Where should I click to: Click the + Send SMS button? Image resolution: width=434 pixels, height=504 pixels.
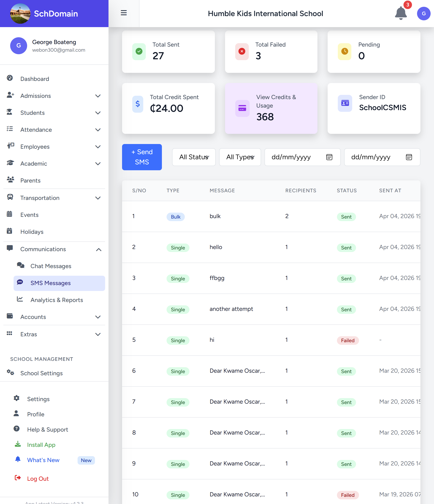(142, 157)
